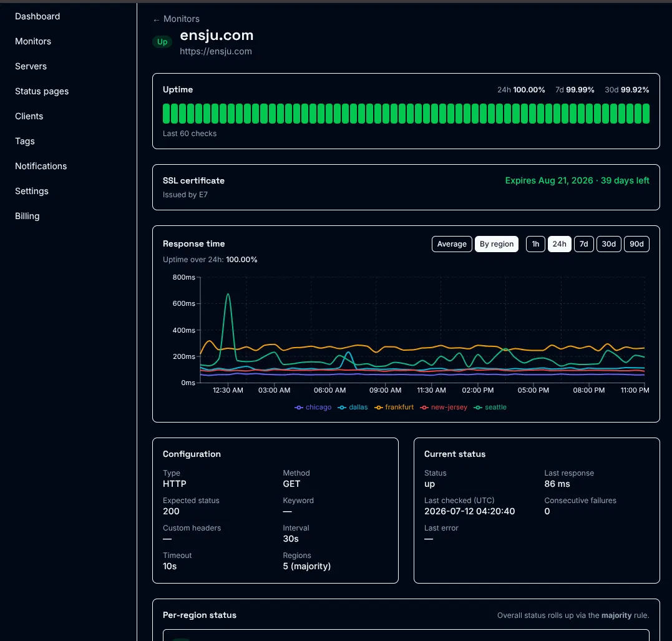Set response time range to 1h

[x=535, y=244]
